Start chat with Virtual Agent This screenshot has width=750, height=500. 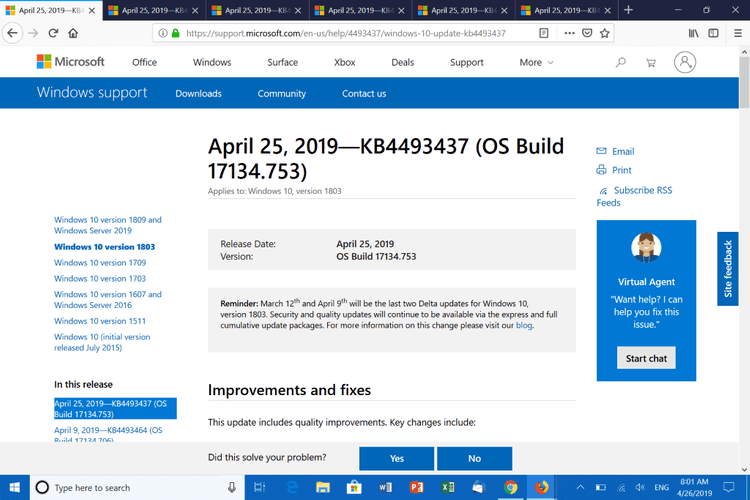[x=646, y=358]
